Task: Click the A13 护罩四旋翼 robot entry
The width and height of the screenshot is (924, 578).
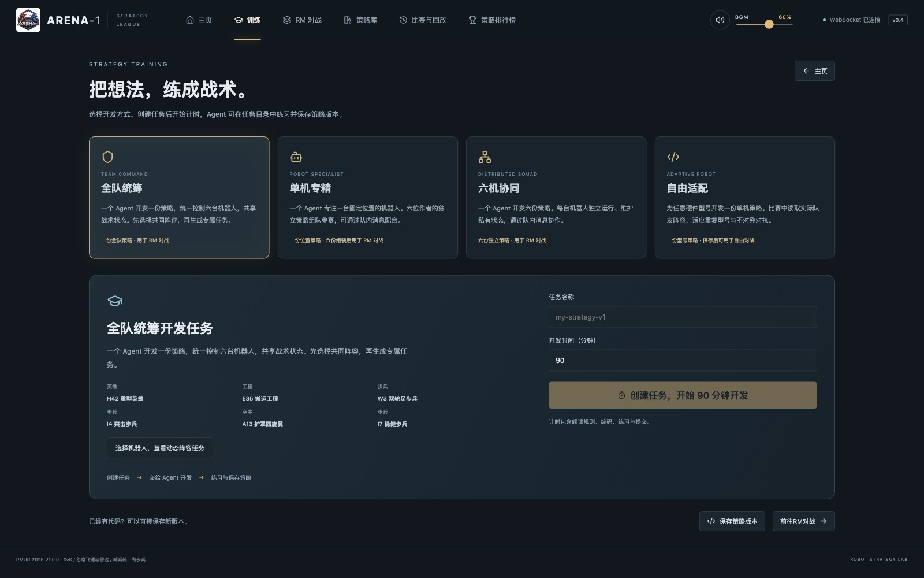Action: [263, 424]
